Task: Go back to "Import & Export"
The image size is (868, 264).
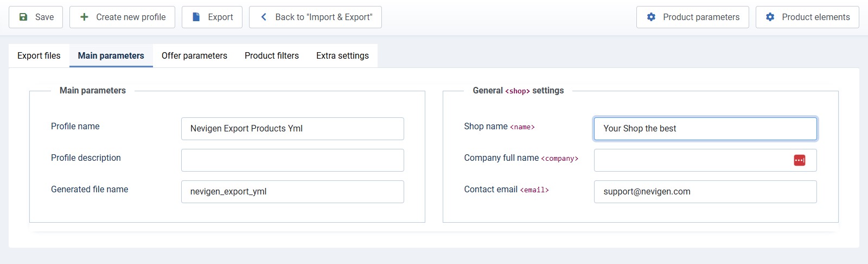Action: tap(315, 17)
